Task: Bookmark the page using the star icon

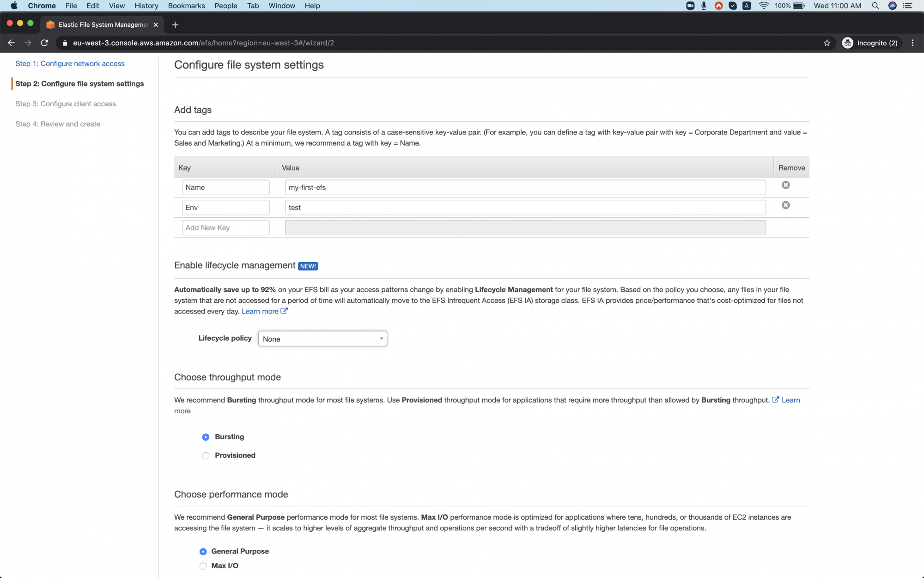Action: click(827, 43)
